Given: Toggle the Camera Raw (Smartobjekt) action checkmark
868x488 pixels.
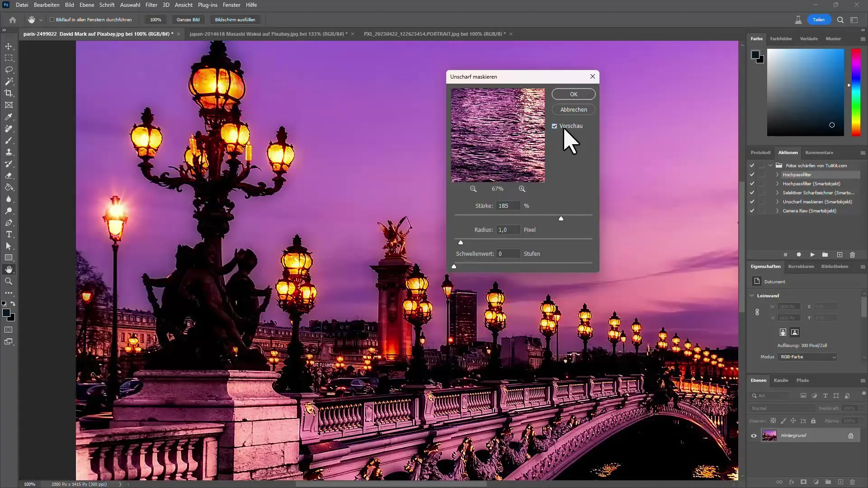Looking at the screenshot, I should [752, 211].
